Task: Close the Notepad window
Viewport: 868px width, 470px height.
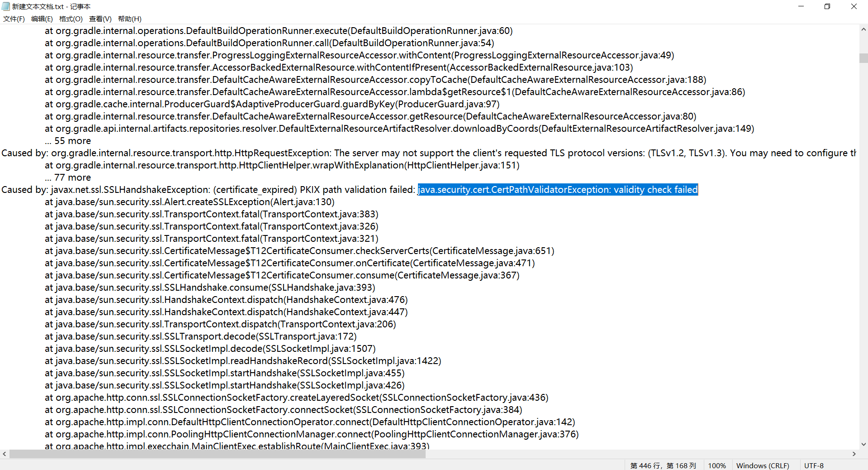Action: 854,6
